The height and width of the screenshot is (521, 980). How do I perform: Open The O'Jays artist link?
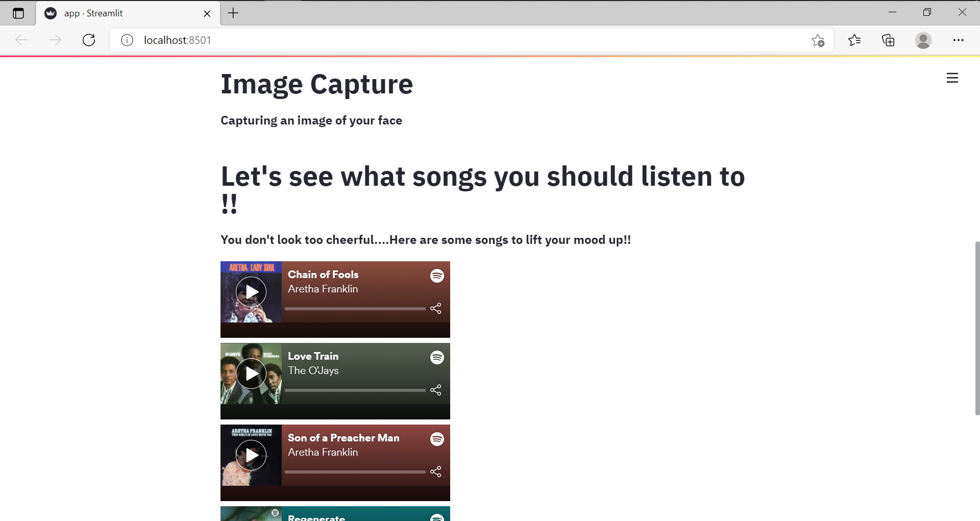313,370
